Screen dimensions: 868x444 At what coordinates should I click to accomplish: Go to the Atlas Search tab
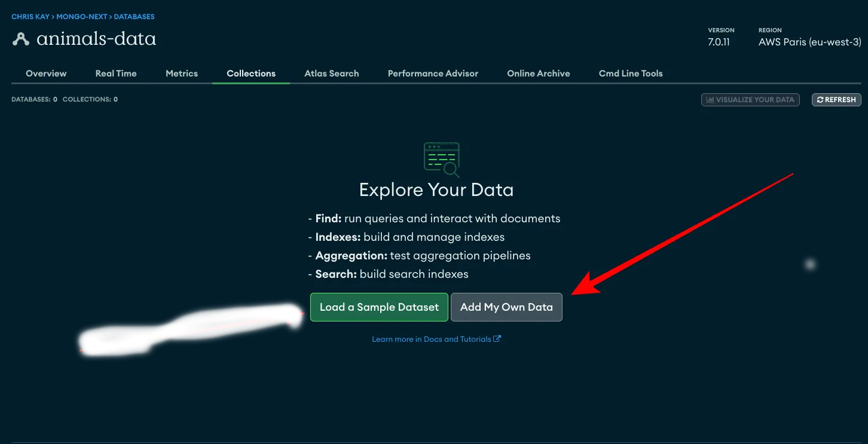tap(332, 74)
